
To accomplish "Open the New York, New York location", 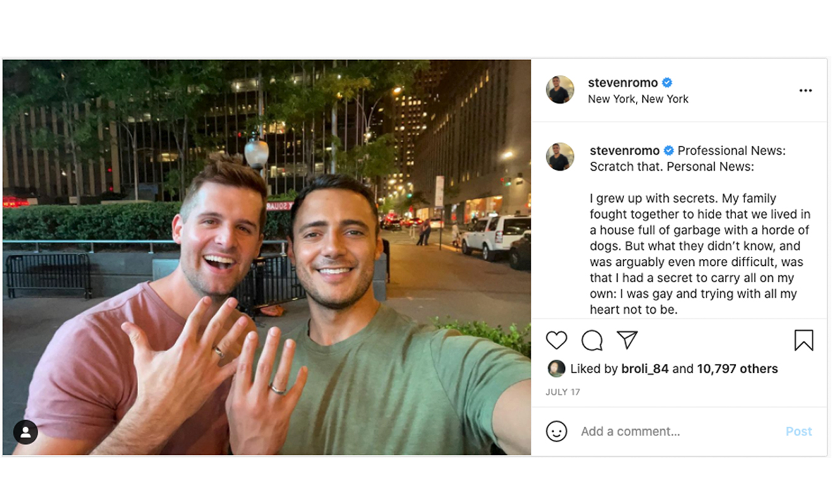I will tap(638, 99).
